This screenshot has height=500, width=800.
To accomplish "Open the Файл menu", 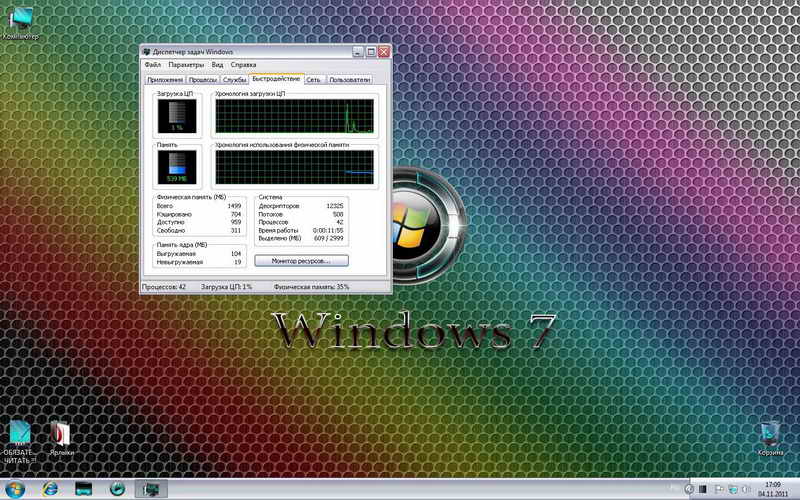I will pos(152,65).
